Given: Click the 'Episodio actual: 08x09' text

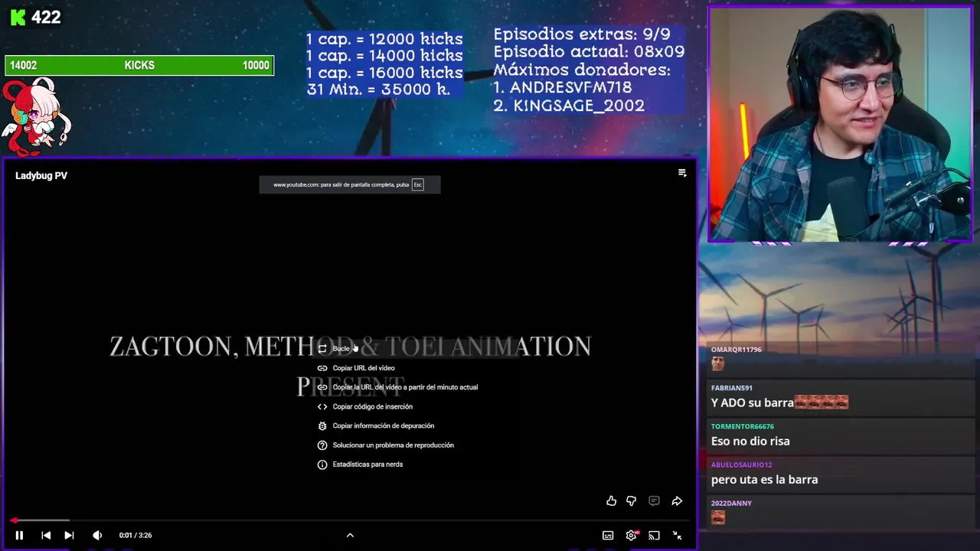Looking at the screenshot, I should coord(589,52).
